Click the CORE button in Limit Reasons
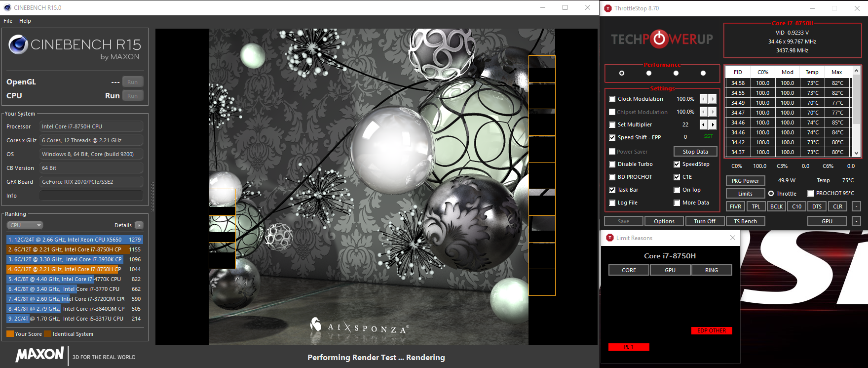Viewport: 868px width, 368px height. click(x=629, y=270)
